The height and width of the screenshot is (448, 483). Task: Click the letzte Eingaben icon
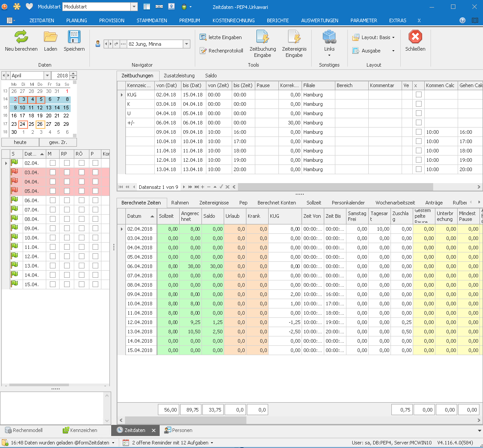(203, 37)
